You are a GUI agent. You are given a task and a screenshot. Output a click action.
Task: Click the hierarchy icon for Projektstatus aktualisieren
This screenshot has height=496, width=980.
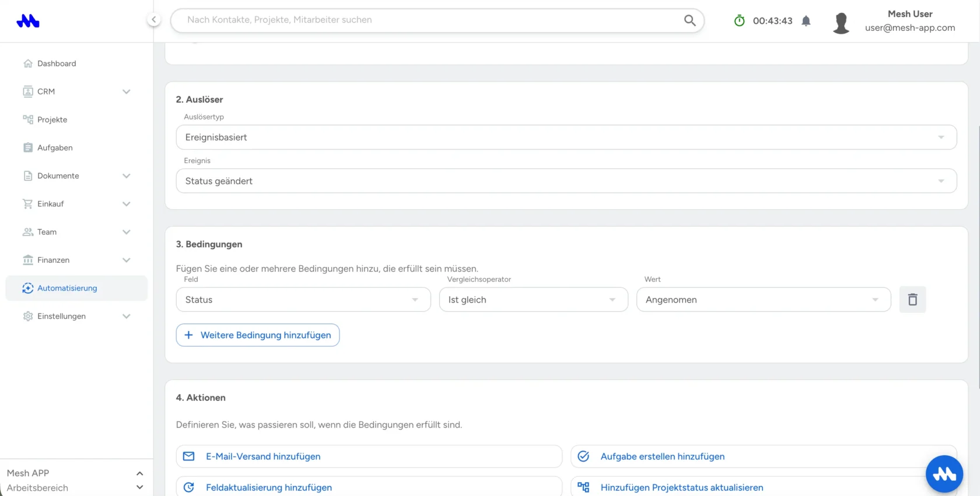[583, 487]
